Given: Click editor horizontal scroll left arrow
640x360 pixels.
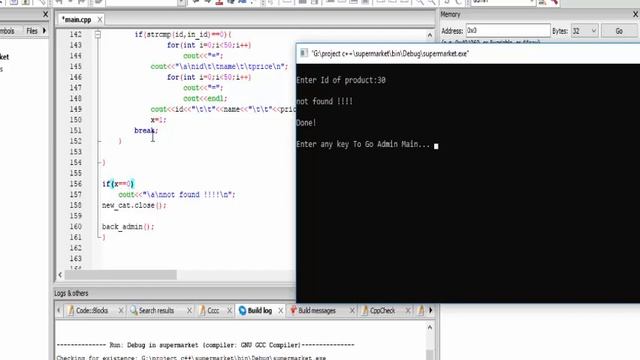Looking at the screenshot, I should (60, 275).
